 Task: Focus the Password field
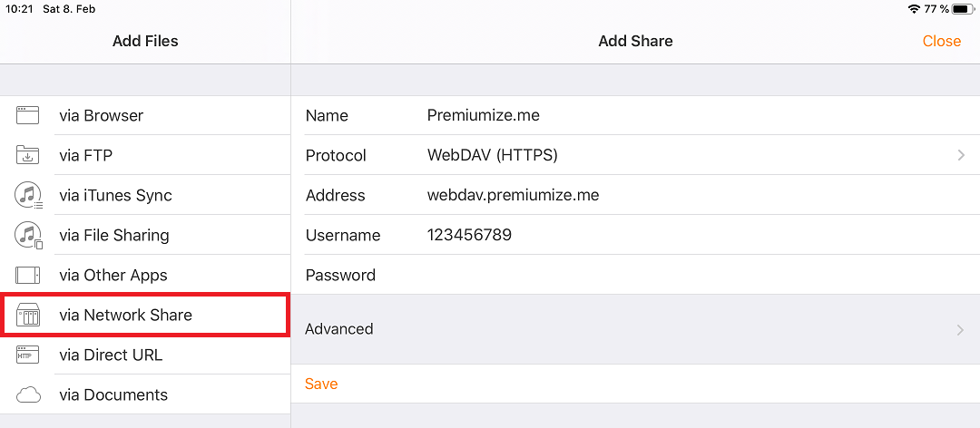[x=635, y=275]
